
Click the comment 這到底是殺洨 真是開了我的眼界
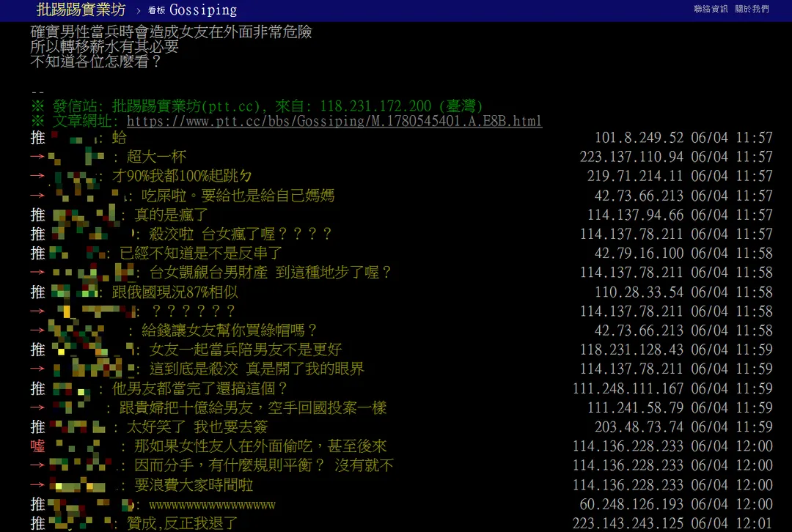[x=257, y=369]
